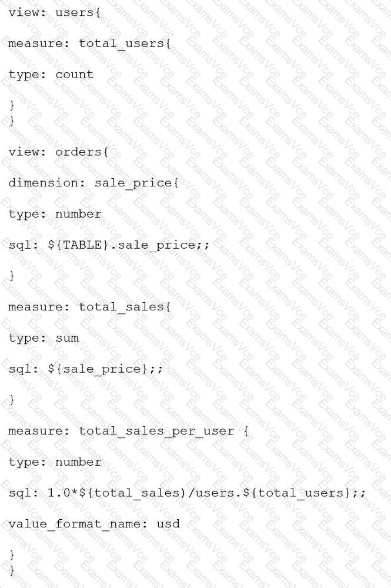Viewport: 391px width, 588px height.
Task: Click the '1.0*${total_sales)' division sql line
Action: [x=187, y=493]
